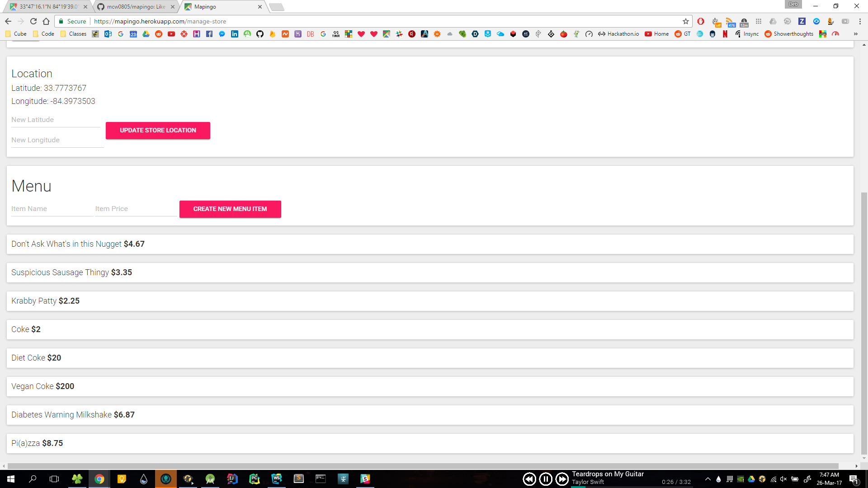Screen dimensions: 868x488
Task: Click the Home navigation icon in Chrome
Action: pos(46,21)
